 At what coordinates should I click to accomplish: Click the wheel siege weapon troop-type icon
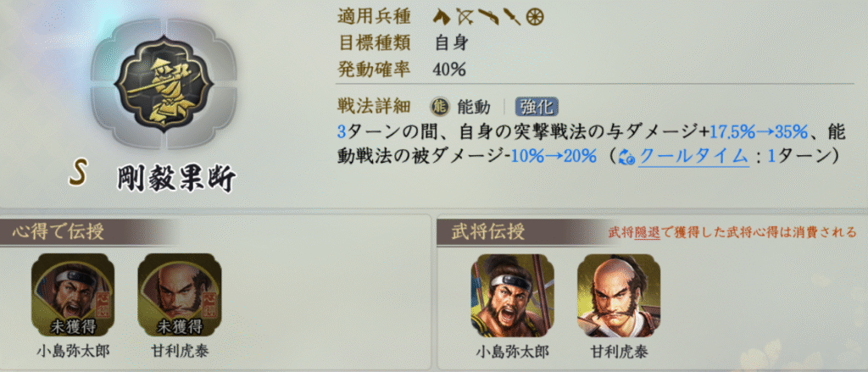click(534, 17)
